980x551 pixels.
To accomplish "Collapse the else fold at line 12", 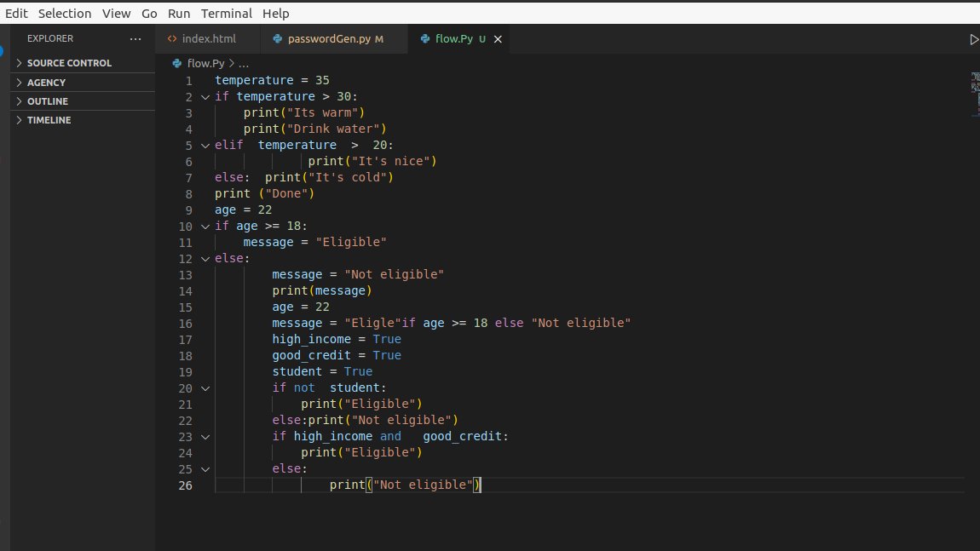I will (x=205, y=259).
